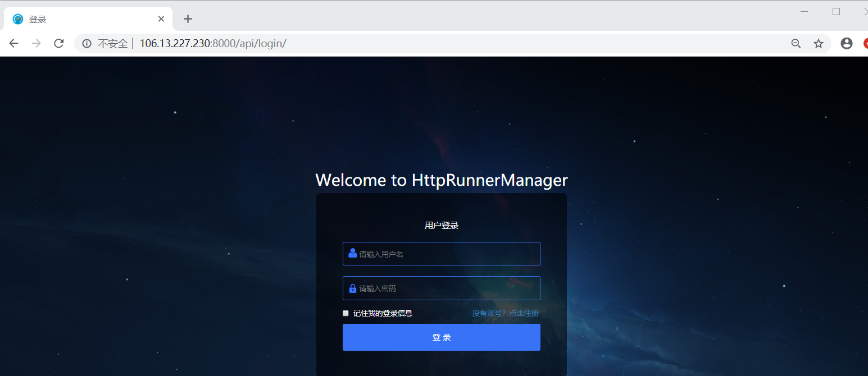Click the 不安全 site info icon
This screenshot has height=376, width=868.
pyautogui.click(x=86, y=43)
